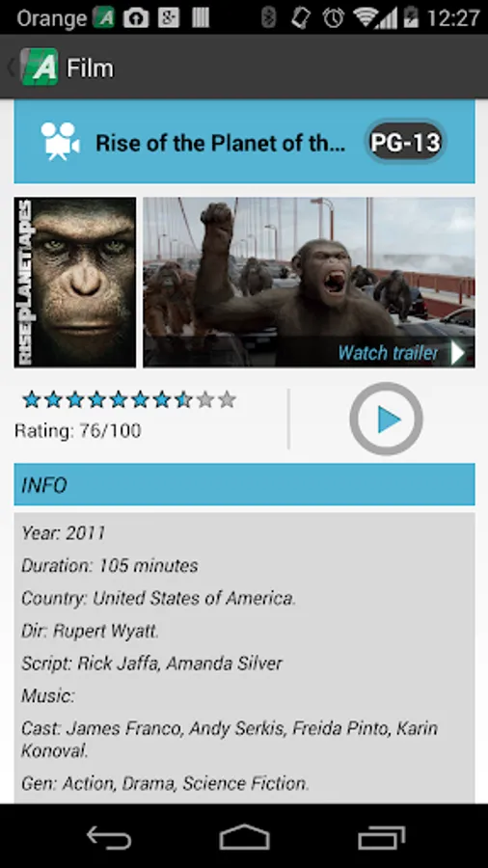Select the INFO section header
This screenshot has width=488, height=868.
(x=244, y=485)
